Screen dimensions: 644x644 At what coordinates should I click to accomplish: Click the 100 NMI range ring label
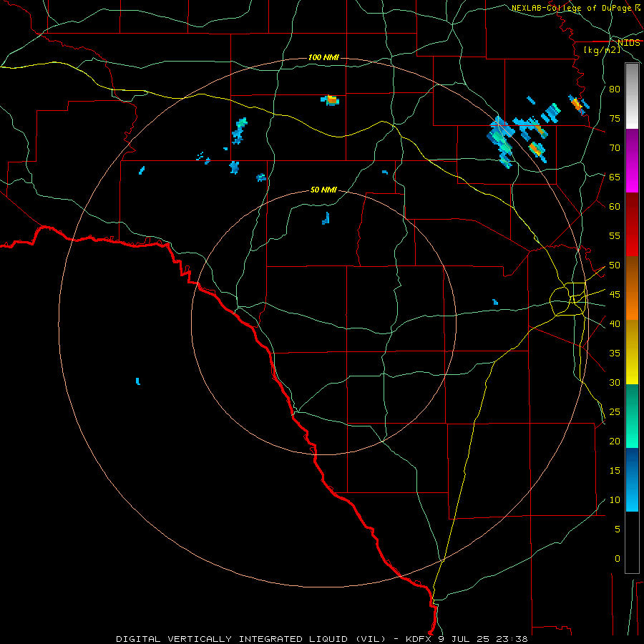(323, 57)
